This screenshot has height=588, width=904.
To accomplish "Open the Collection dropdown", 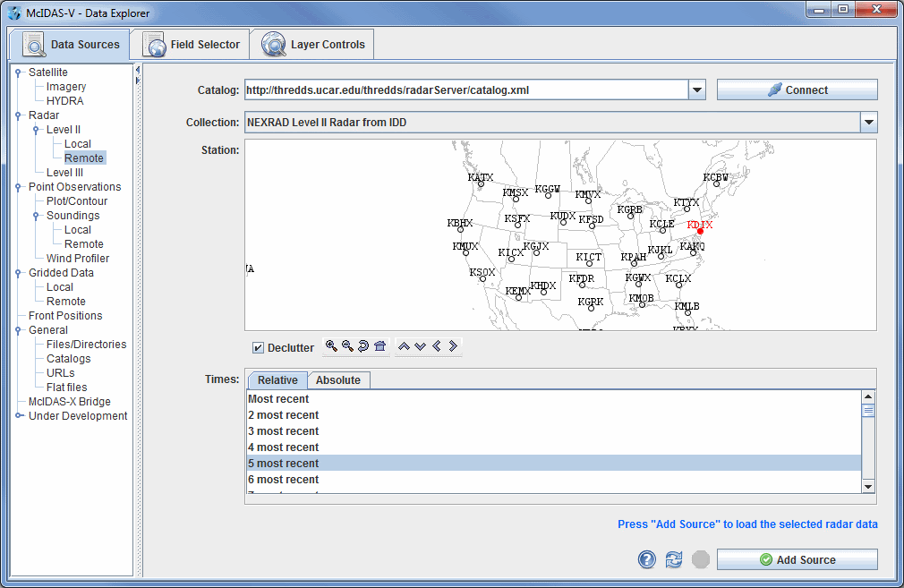I will click(x=869, y=123).
